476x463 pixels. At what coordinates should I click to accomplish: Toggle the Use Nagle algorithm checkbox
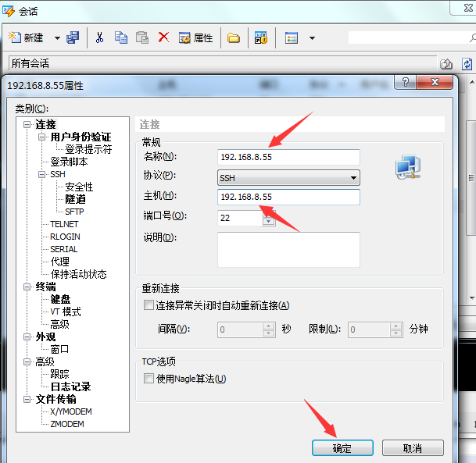coord(149,379)
